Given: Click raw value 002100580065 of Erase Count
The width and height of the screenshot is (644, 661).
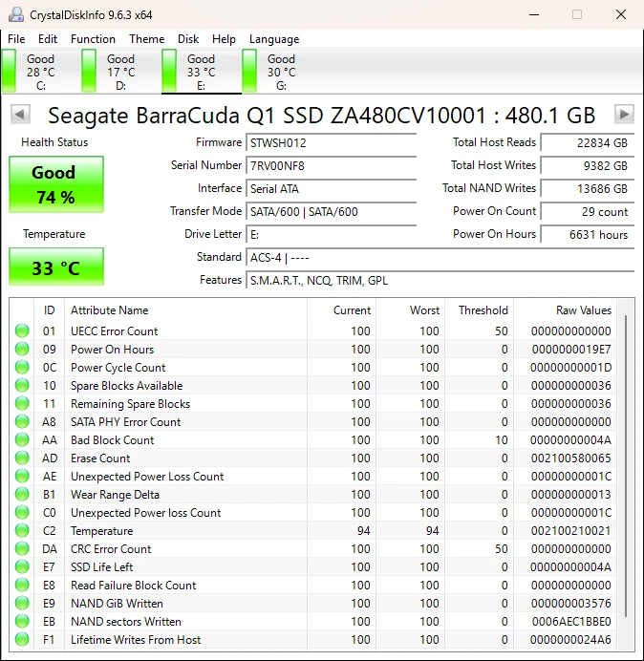Looking at the screenshot, I should coord(571,458).
